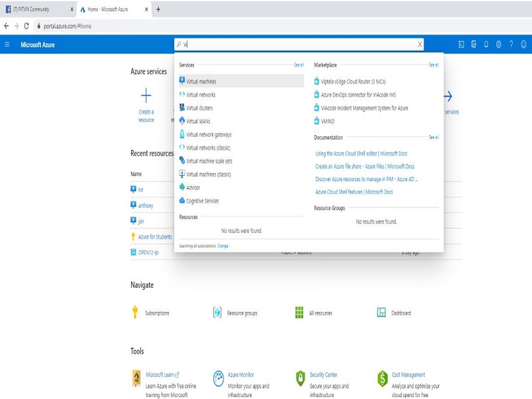
Task: Open VIAcode Incident Management System item
Action: pyautogui.click(x=364, y=108)
